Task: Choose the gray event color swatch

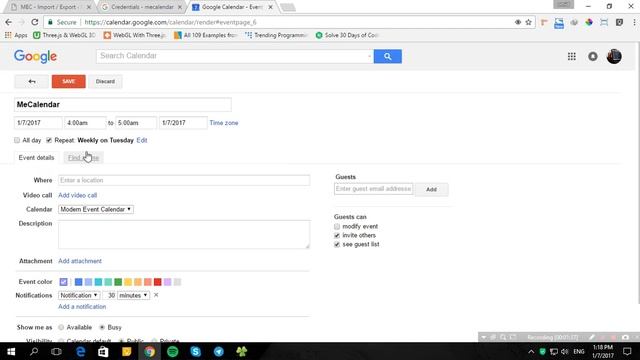Action: 177,282
